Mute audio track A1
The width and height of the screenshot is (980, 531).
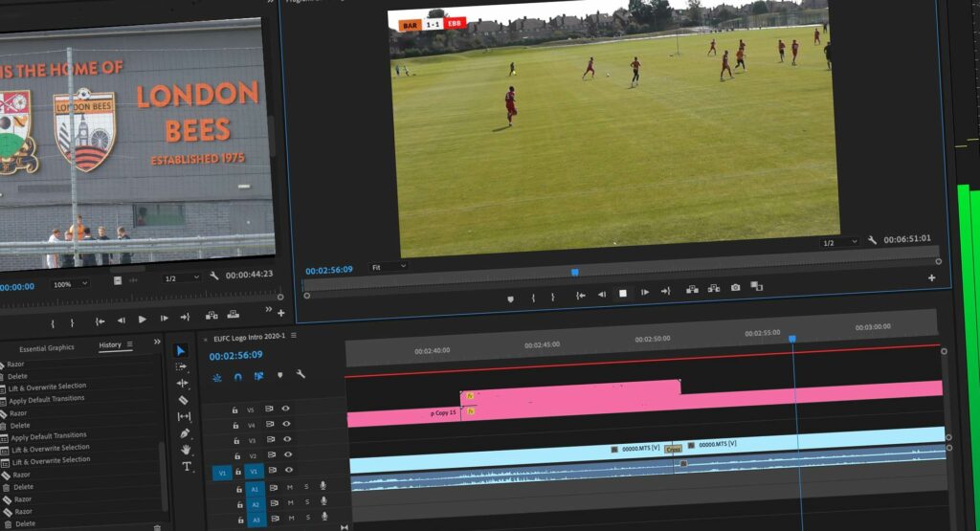(x=290, y=487)
